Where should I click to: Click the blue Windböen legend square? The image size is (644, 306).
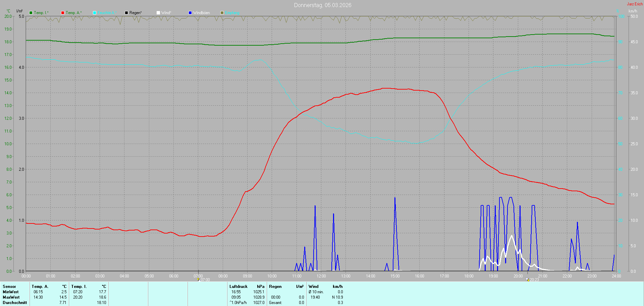(x=190, y=13)
